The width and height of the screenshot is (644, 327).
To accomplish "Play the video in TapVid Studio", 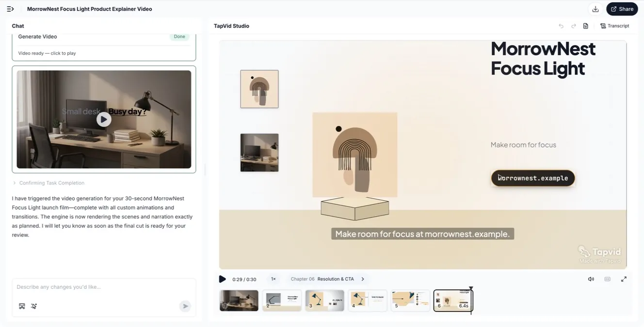I will 222,279.
